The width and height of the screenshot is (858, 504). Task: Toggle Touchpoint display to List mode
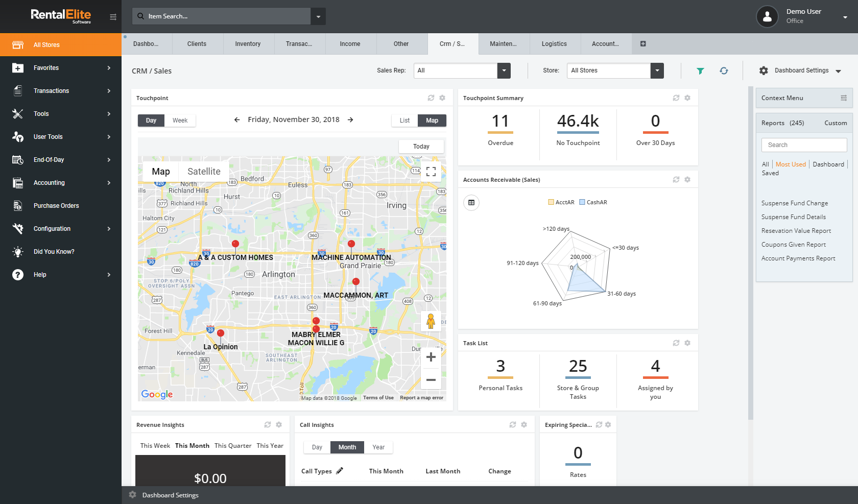(404, 120)
